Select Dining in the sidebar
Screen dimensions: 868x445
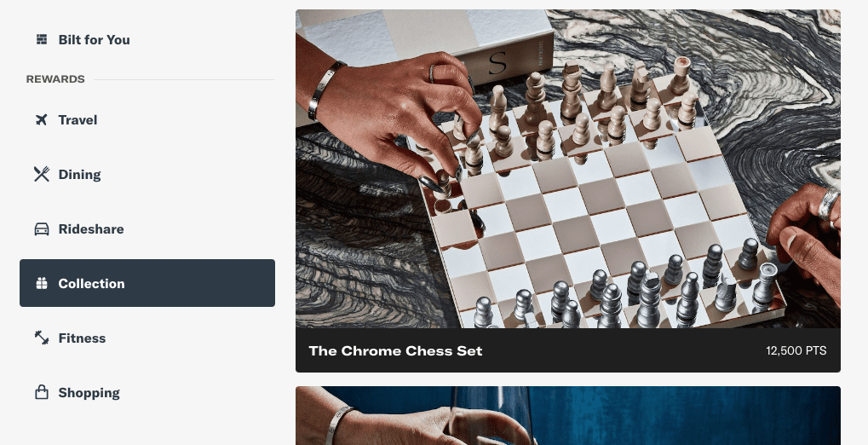(x=147, y=174)
